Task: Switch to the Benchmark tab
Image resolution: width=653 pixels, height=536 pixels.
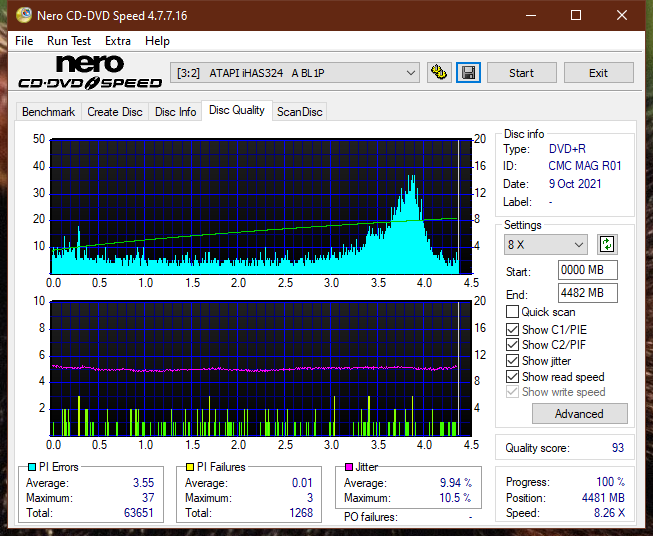Action: 49,112
